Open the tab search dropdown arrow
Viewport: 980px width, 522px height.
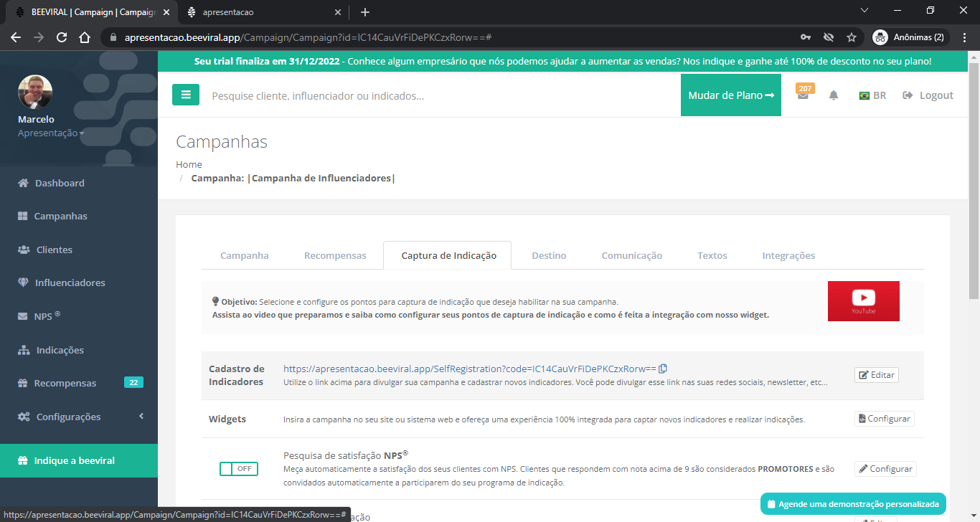pyautogui.click(x=864, y=11)
